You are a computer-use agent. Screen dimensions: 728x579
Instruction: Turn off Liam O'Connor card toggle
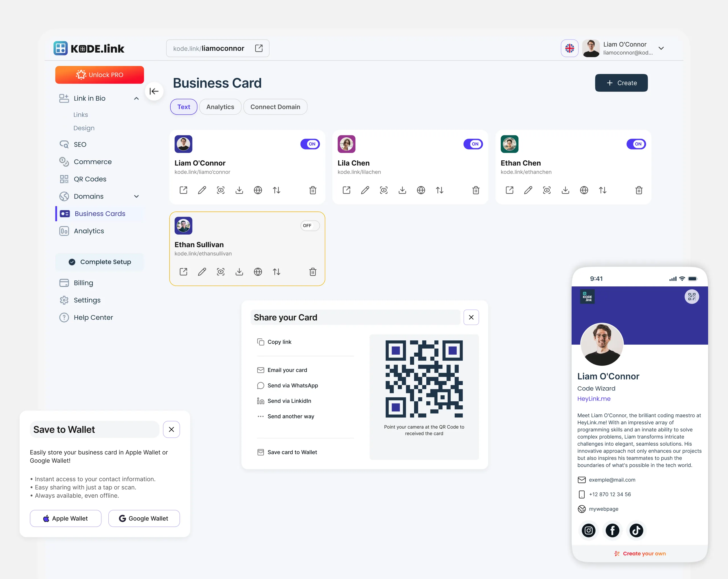(310, 144)
